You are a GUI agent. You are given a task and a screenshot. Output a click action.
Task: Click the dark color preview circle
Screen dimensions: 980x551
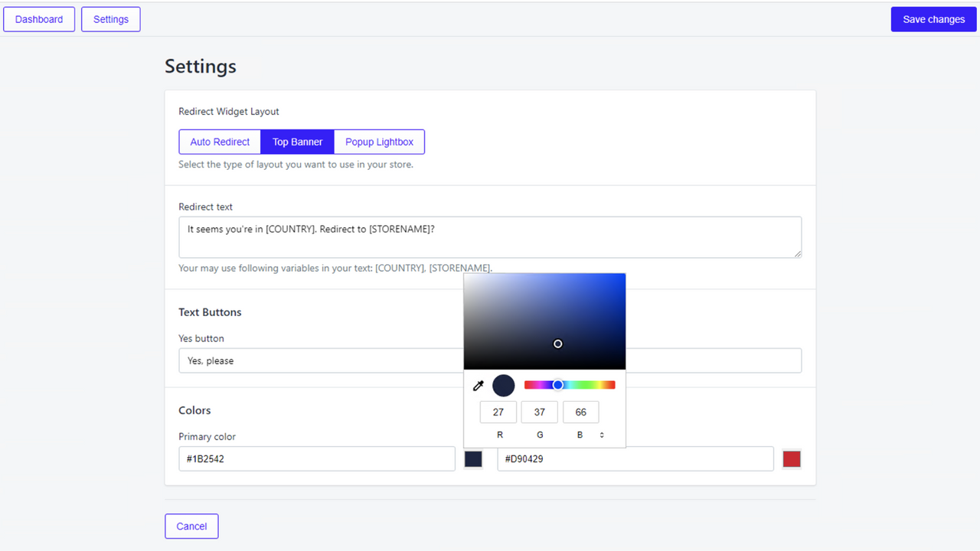click(x=503, y=385)
